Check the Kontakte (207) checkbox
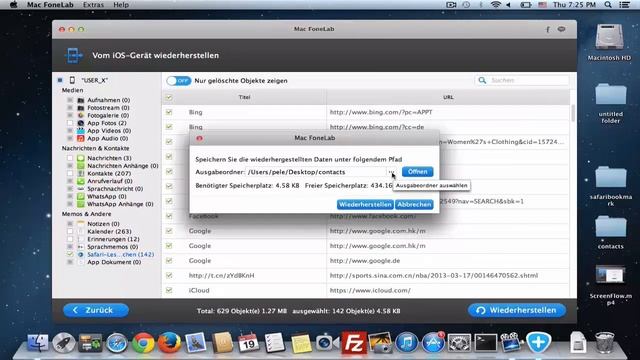The image size is (640, 360). tap(70, 173)
